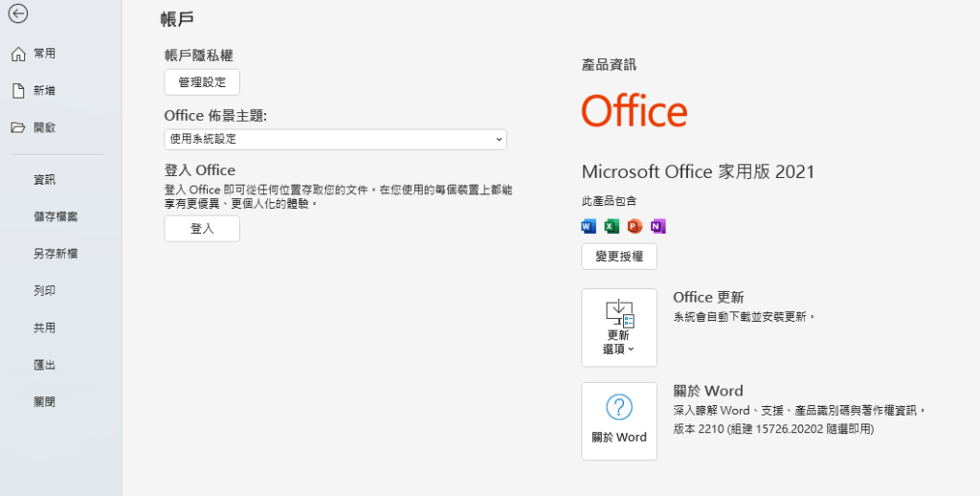Click the 帳戶 page heading
Image resolution: width=980 pixels, height=496 pixels.
[x=177, y=19]
